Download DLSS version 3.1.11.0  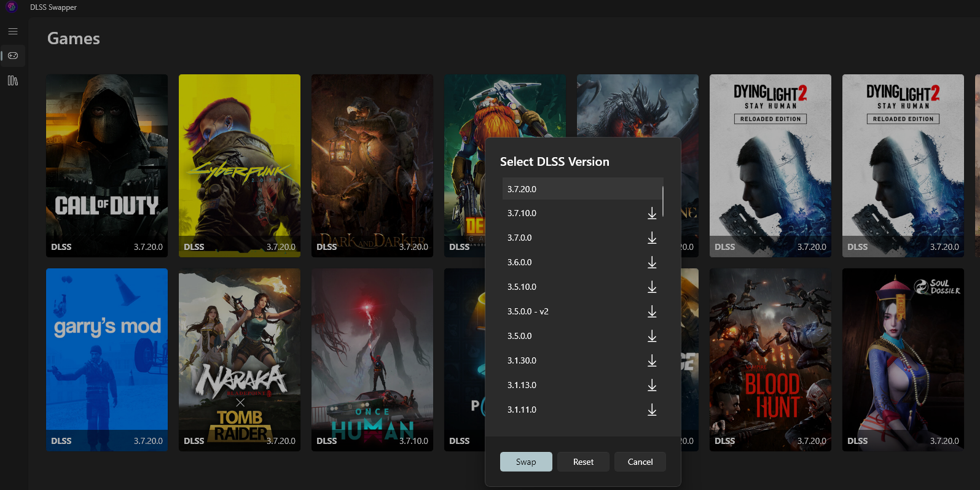(652, 410)
